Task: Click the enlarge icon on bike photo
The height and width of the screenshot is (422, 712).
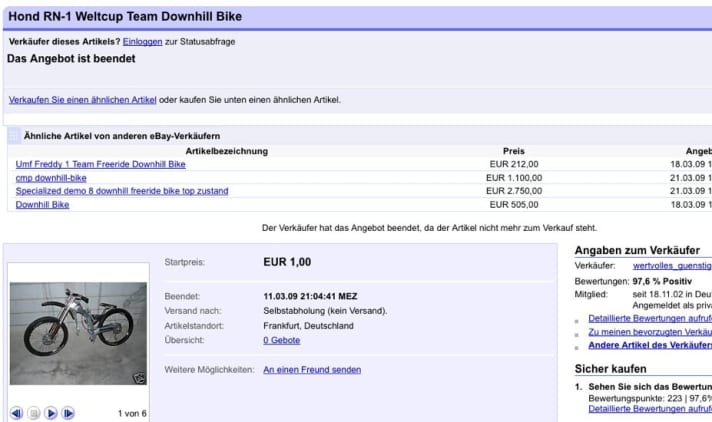Action: pyautogui.click(x=139, y=377)
